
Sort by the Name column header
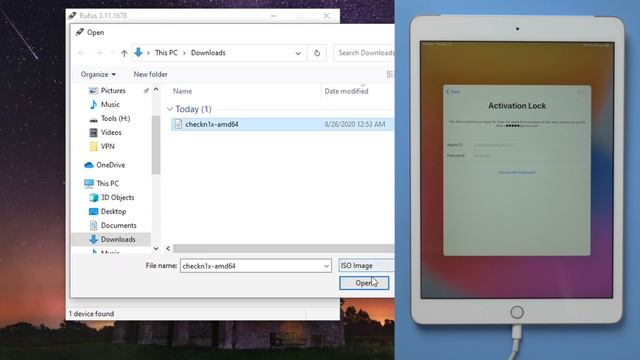point(182,91)
